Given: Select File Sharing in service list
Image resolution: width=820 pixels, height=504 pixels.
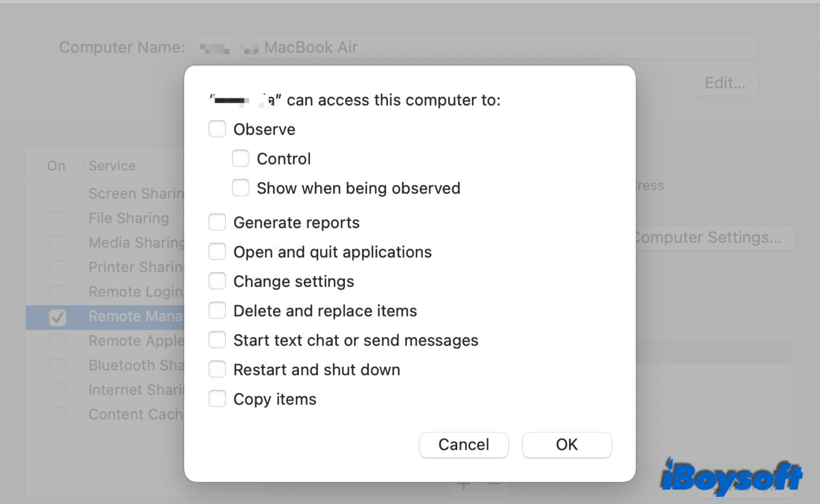Looking at the screenshot, I should (129, 218).
